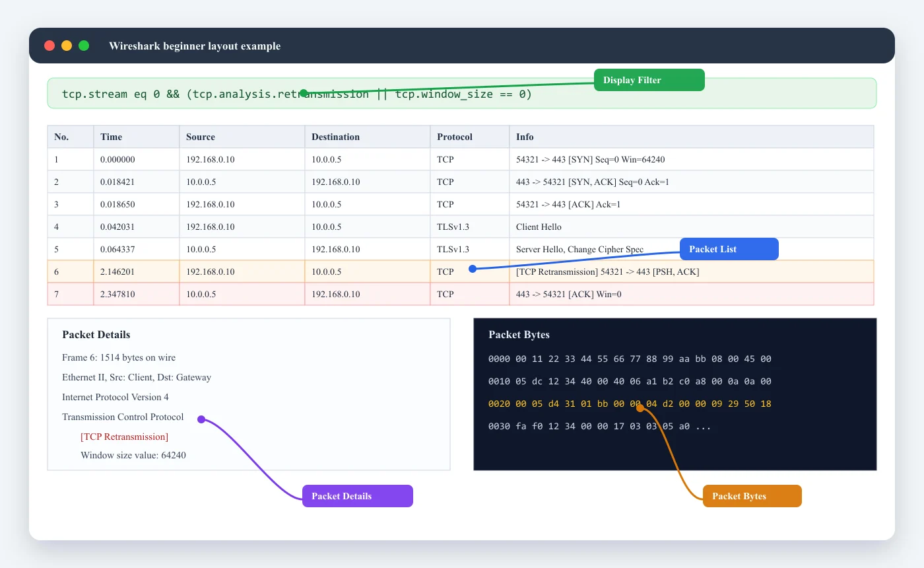The image size is (924, 568).
Task: Select time value 2.347810
Action: pyautogui.click(x=117, y=294)
